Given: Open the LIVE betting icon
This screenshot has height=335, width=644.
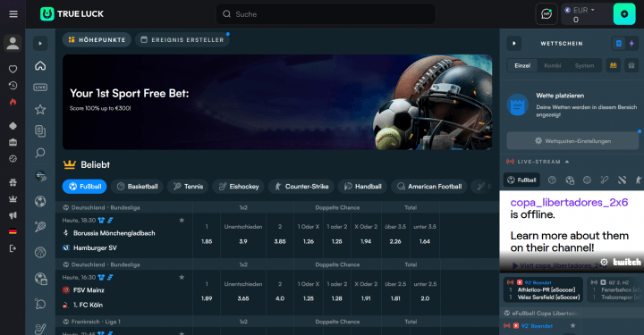Looking at the screenshot, I should (x=40, y=88).
